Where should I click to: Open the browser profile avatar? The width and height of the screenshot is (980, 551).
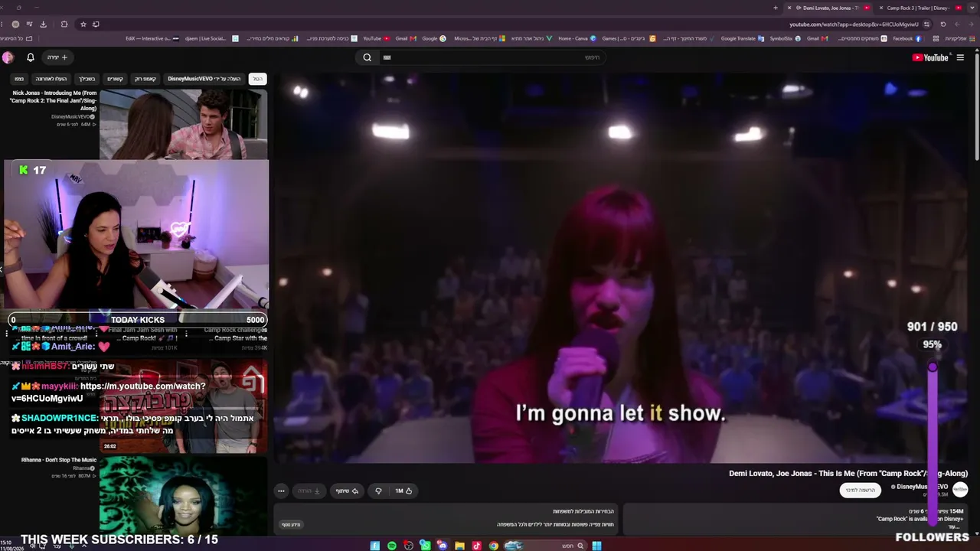coord(15,24)
